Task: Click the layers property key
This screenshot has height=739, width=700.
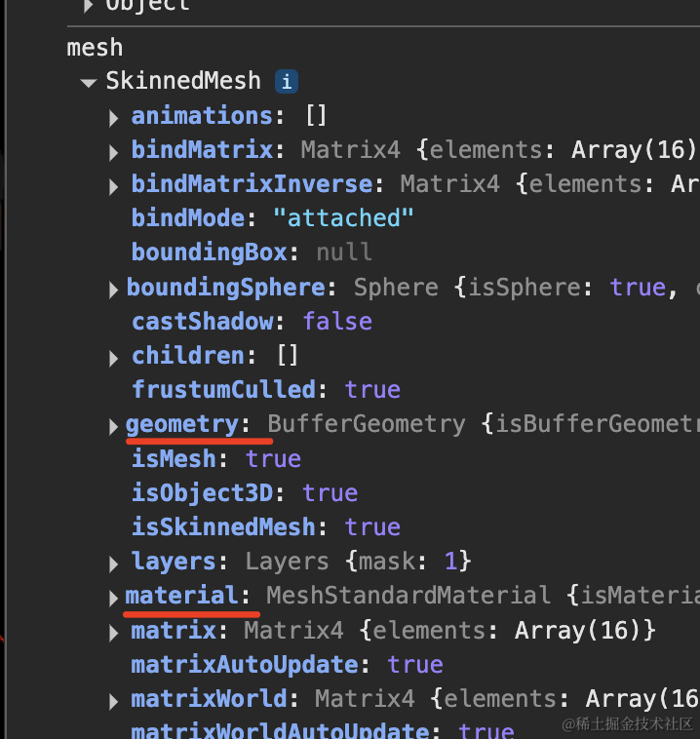Action: pyautogui.click(x=174, y=562)
